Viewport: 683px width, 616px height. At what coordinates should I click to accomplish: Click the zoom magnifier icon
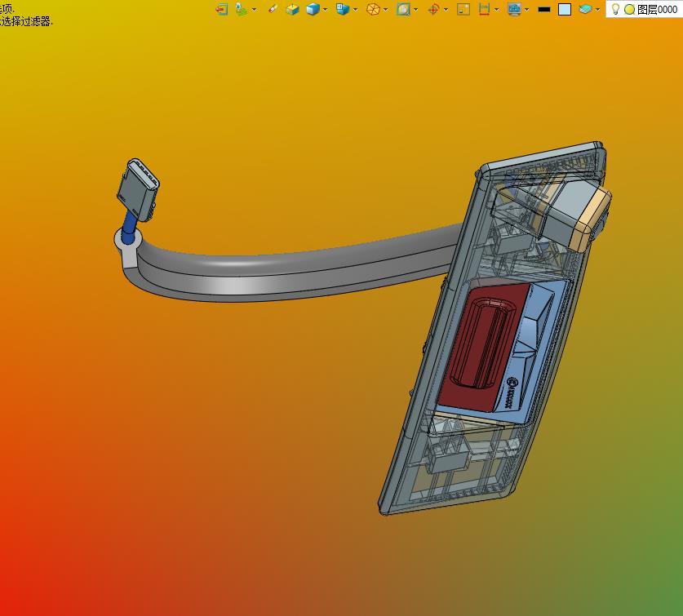click(403, 9)
